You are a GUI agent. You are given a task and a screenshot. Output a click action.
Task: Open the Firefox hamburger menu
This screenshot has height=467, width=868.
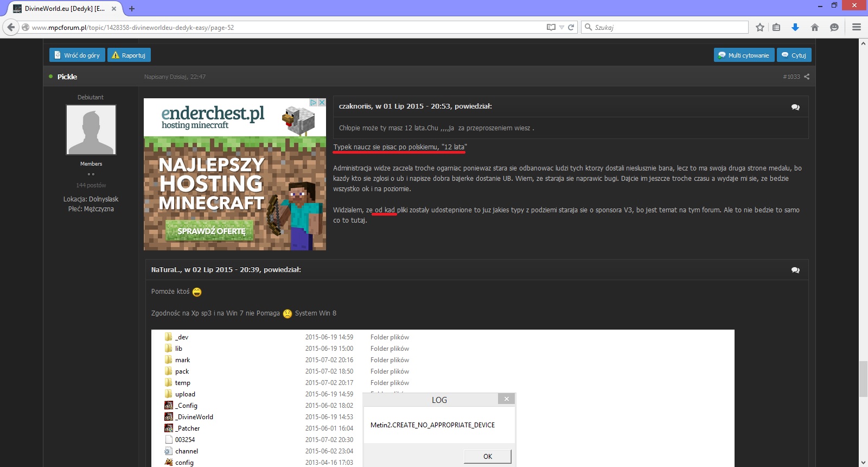(x=857, y=27)
